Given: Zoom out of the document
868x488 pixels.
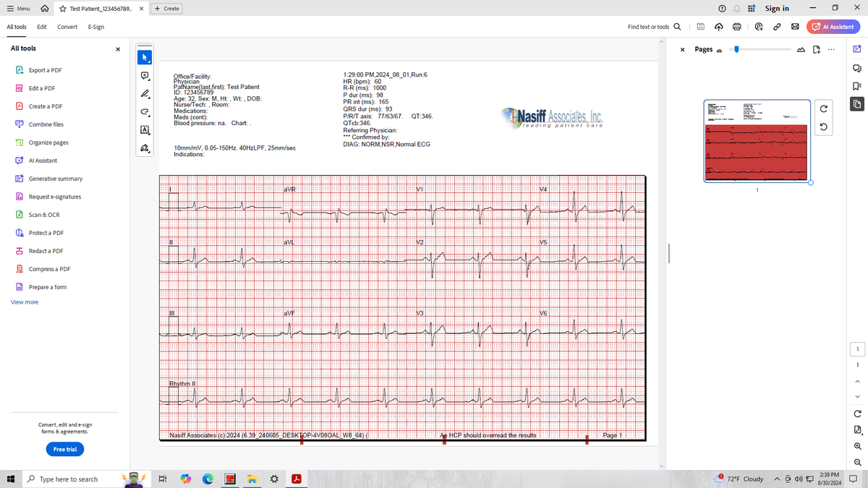Looking at the screenshot, I should (x=857, y=463).
